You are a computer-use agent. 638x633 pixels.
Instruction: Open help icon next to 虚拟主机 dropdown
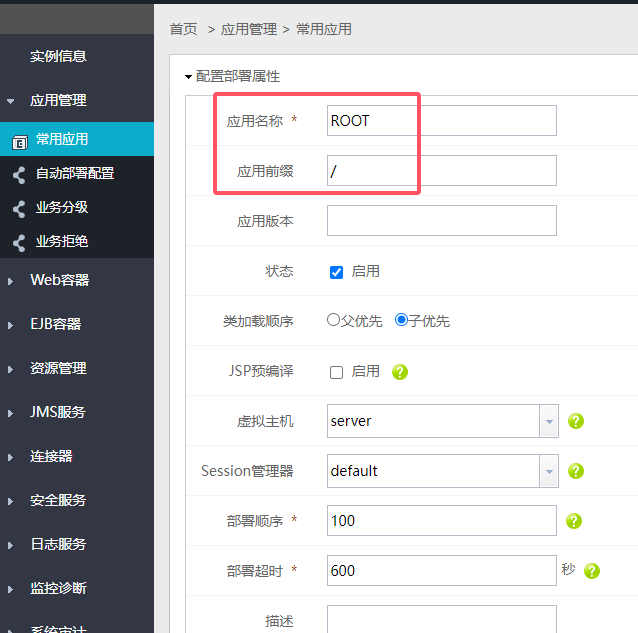tap(576, 421)
